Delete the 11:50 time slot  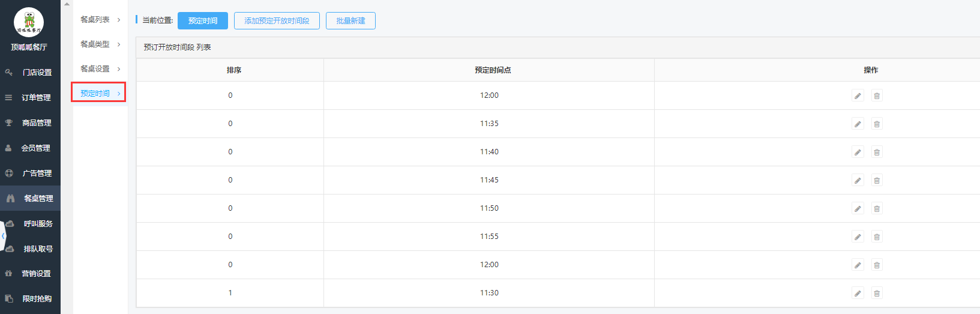877,209
